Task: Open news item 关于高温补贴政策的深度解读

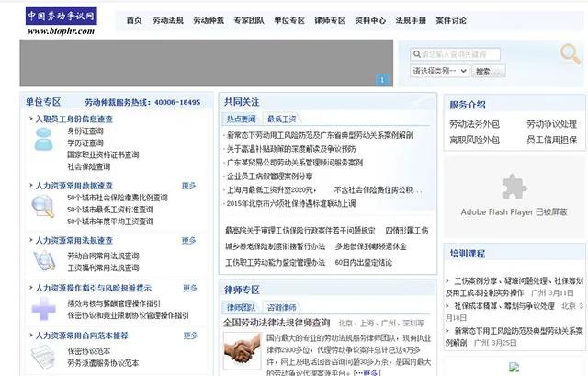Action: [291, 149]
